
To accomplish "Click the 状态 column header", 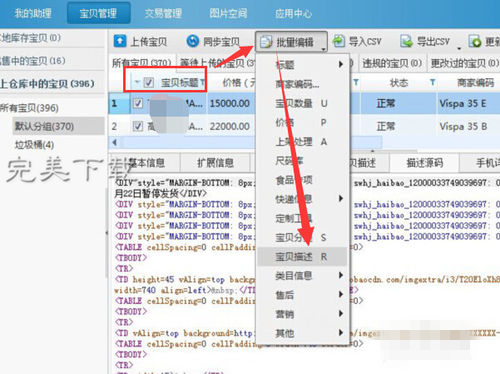I will pyautogui.click(x=399, y=82).
